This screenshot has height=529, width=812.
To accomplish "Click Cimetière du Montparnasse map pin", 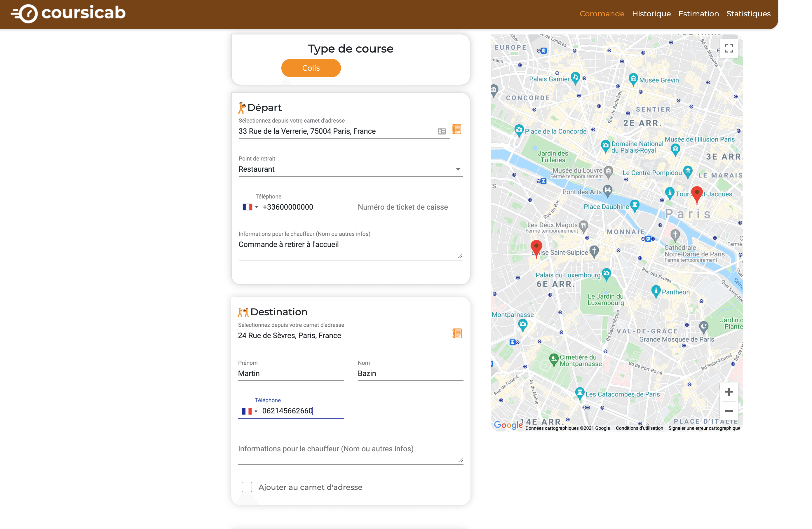I will tap(553, 360).
